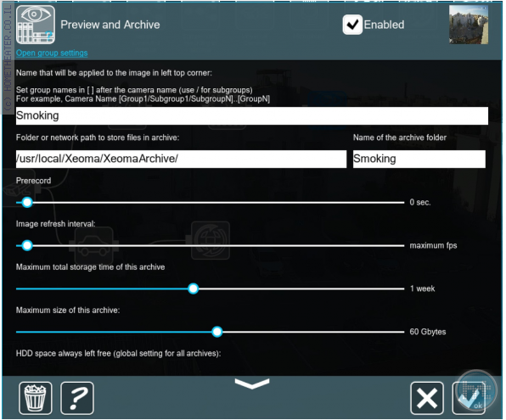Click the Preview and Archive module icon

pyautogui.click(x=36, y=25)
